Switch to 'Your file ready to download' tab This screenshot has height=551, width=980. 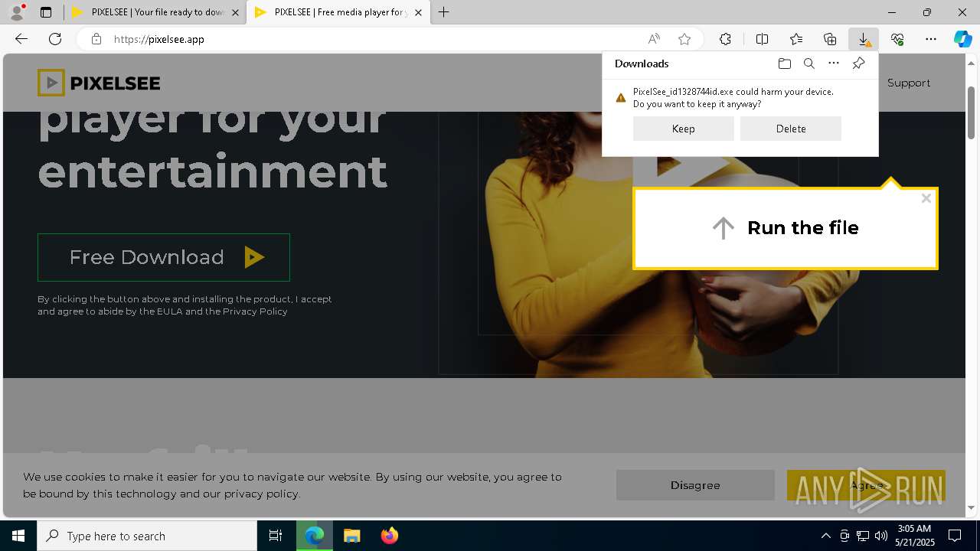click(x=148, y=12)
